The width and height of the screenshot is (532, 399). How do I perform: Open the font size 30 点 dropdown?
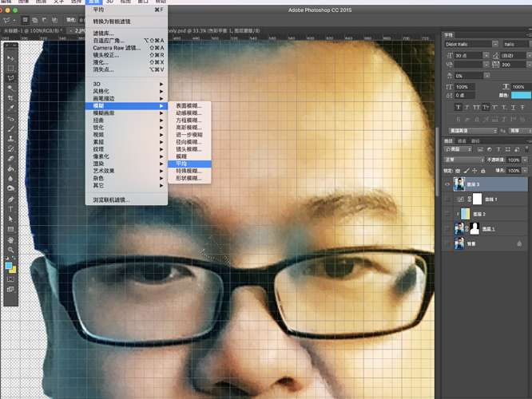(x=486, y=55)
